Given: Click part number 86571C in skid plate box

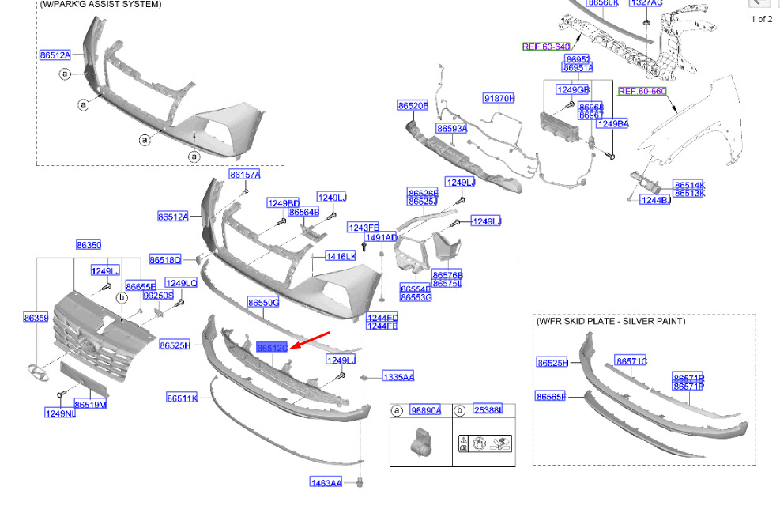Looking at the screenshot, I should tap(631, 361).
